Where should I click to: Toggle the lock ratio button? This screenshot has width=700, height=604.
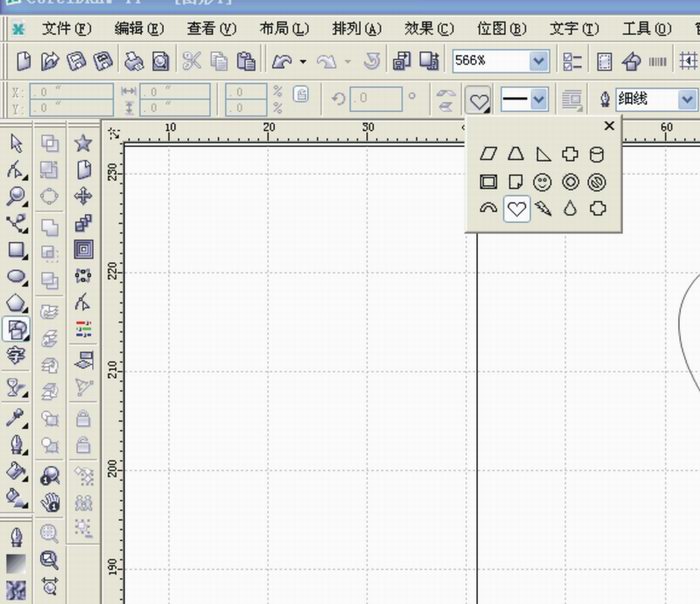(x=301, y=94)
